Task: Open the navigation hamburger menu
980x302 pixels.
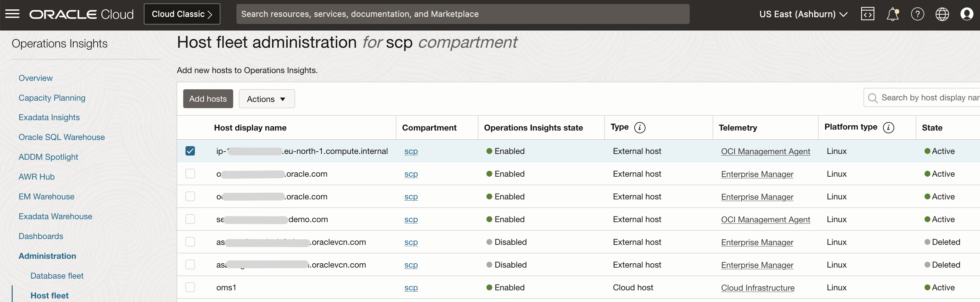Action: tap(12, 14)
